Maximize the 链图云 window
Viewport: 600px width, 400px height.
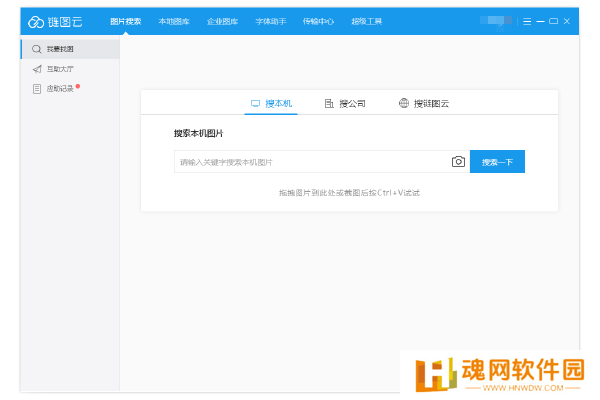(553, 21)
